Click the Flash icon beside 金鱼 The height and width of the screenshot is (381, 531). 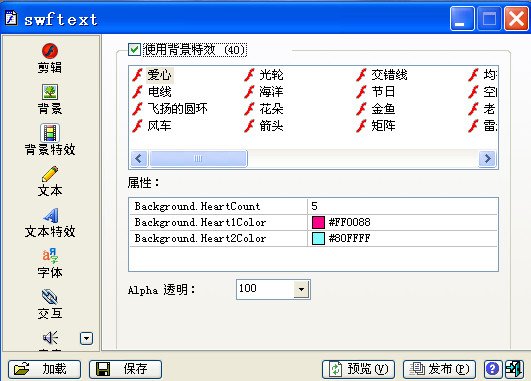pos(361,109)
